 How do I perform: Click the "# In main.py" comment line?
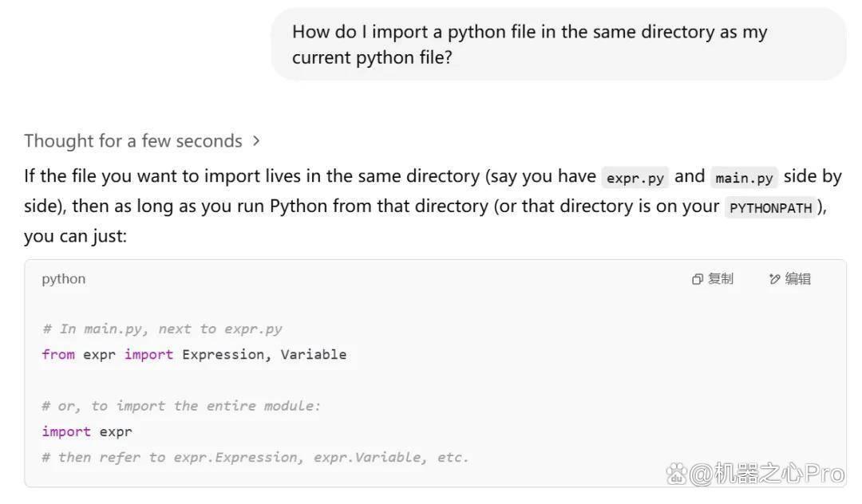[x=162, y=329]
